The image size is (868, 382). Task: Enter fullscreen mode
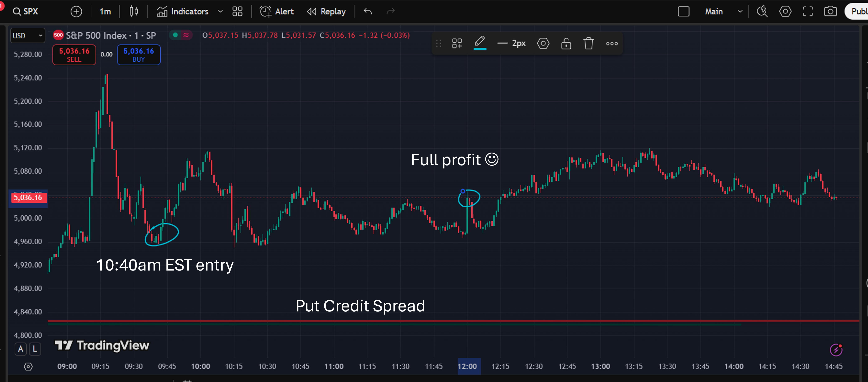click(808, 11)
